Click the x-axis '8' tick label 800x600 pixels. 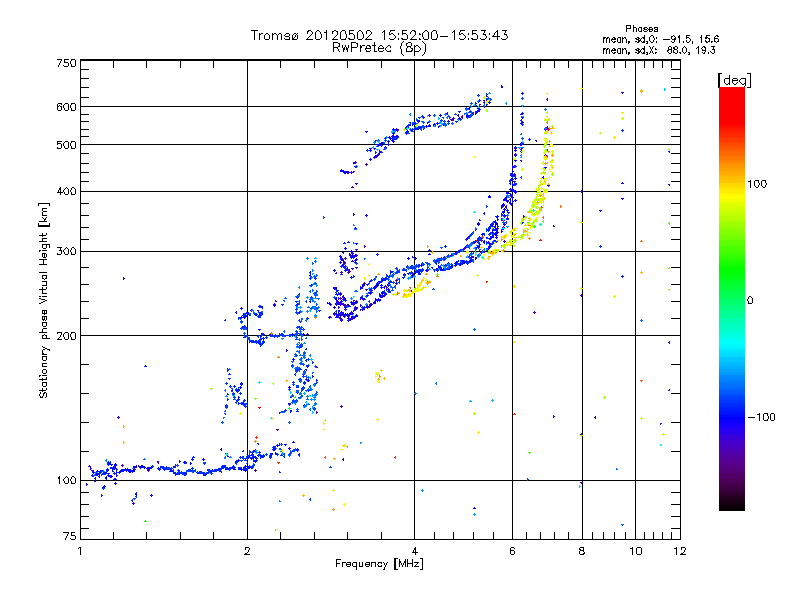point(582,551)
